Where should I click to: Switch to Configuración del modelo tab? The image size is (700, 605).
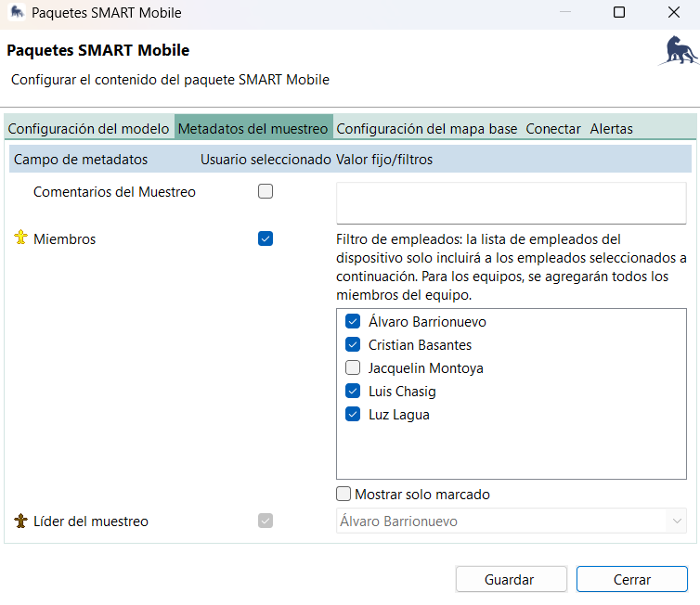click(88, 129)
